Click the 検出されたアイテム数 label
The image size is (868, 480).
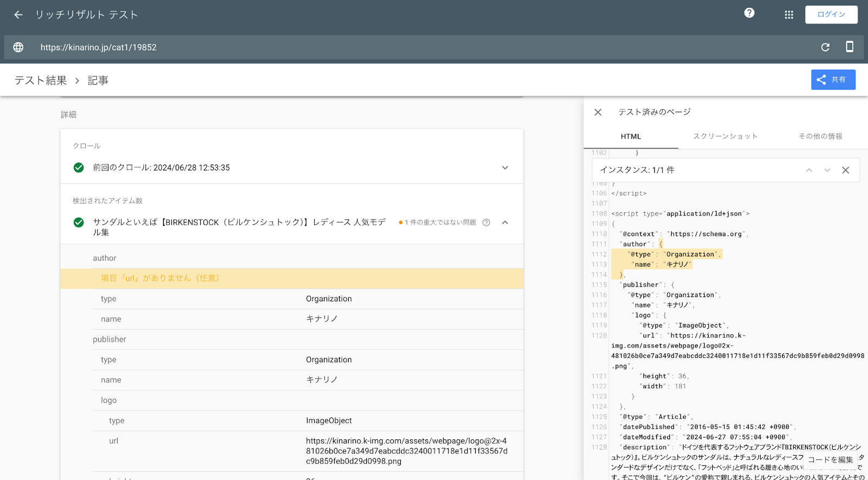107,201
